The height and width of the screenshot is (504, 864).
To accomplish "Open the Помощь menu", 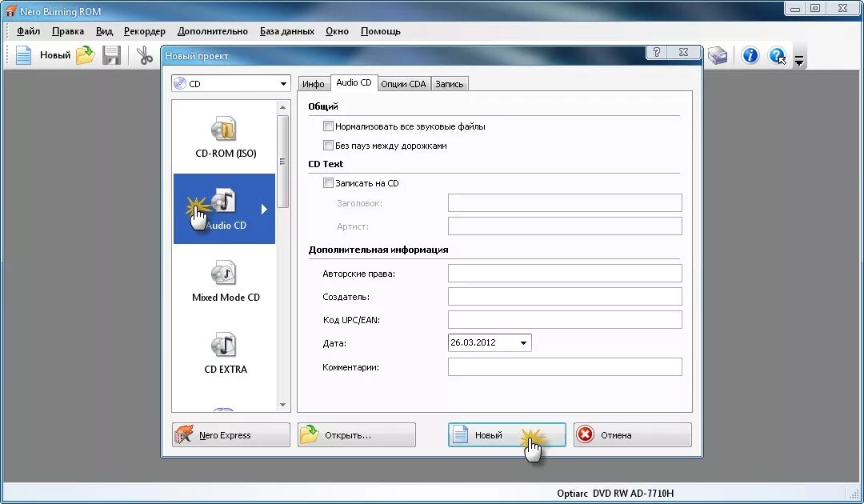I will tap(380, 31).
